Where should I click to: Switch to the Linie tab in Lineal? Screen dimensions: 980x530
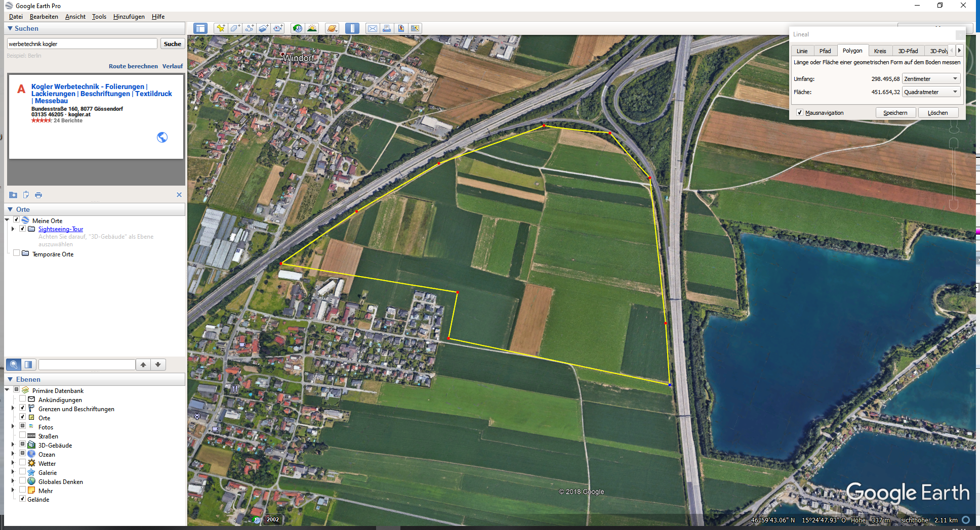point(802,51)
